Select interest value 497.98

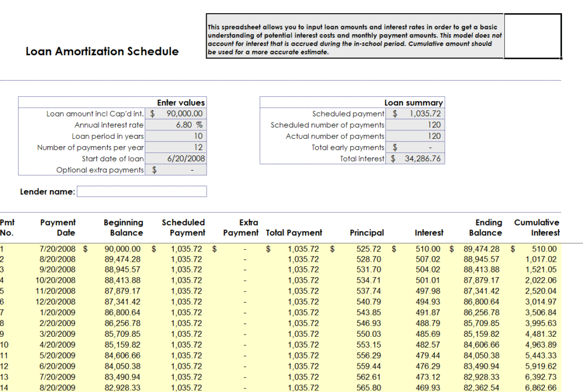pyautogui.click(x=428, y=291)
